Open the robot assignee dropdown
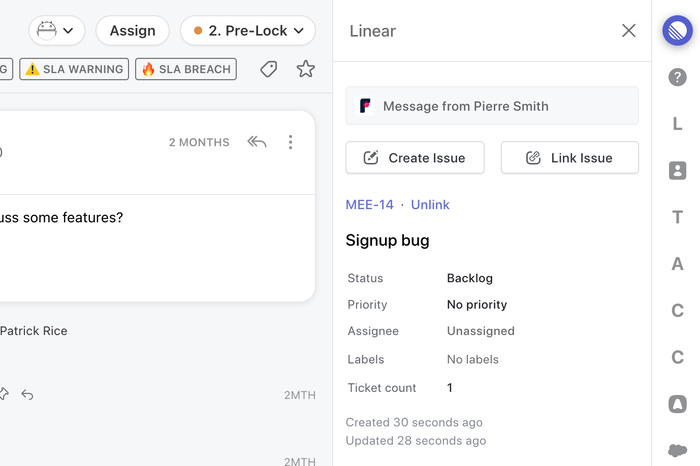This screenshot has width=700, height=466. coord(57,30)
